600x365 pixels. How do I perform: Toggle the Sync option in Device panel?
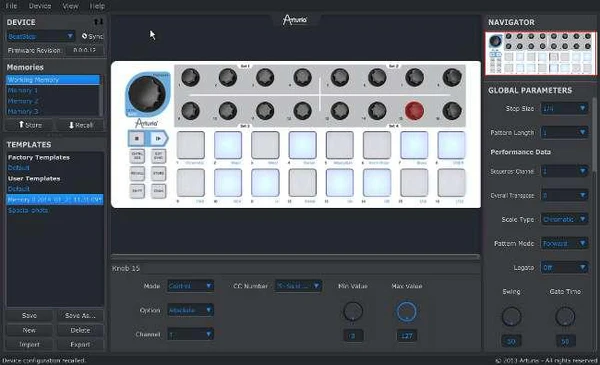point(92,36)
